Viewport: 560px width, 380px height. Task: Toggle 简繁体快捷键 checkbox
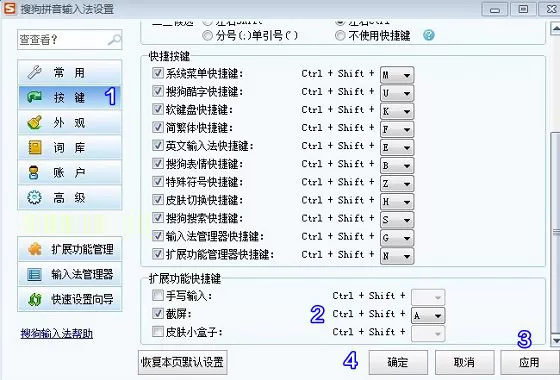point(158,128)
